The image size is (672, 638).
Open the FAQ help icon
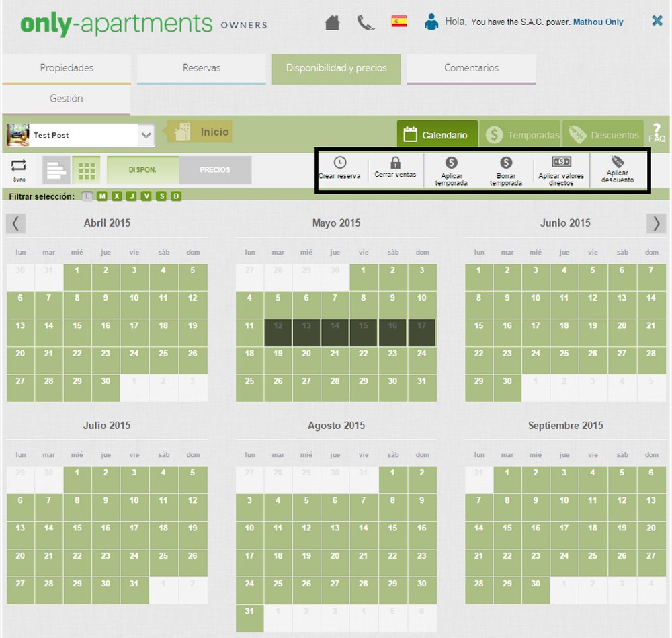pos(657,133)
